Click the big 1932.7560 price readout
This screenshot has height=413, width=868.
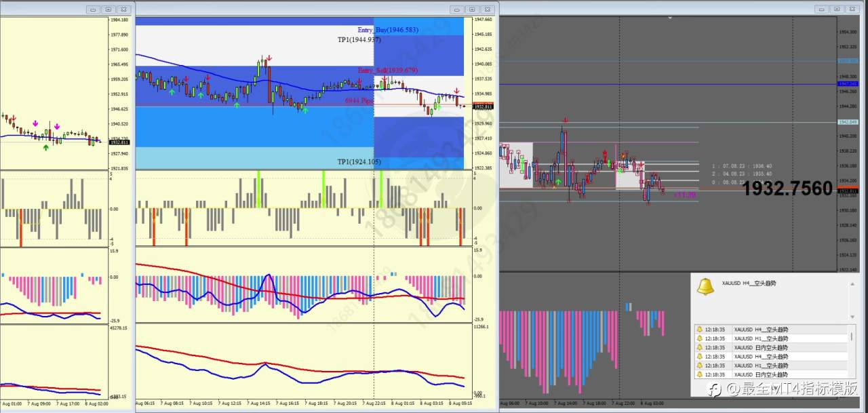click(x=787, y=189)
